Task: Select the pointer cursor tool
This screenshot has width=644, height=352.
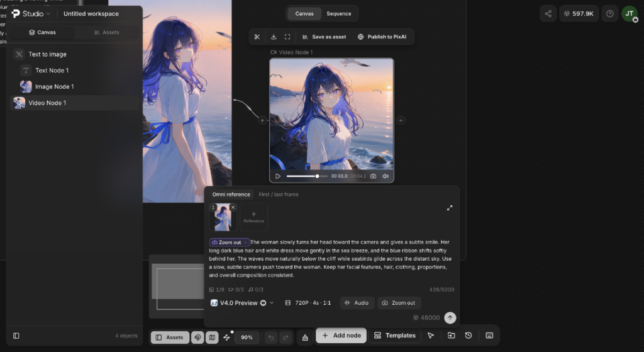Action: pos(431,336)
